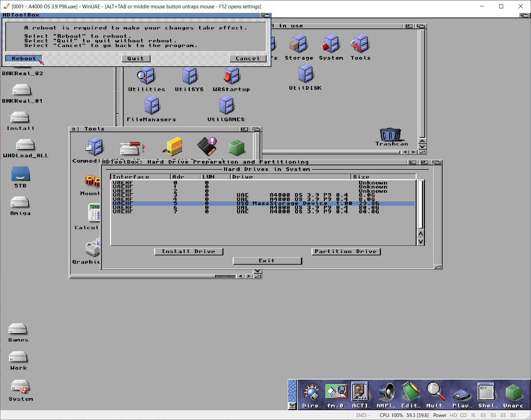Click the CD indicator in status bar
The height and width of the screenshot is (420, 531).
(x=463, y=415)
